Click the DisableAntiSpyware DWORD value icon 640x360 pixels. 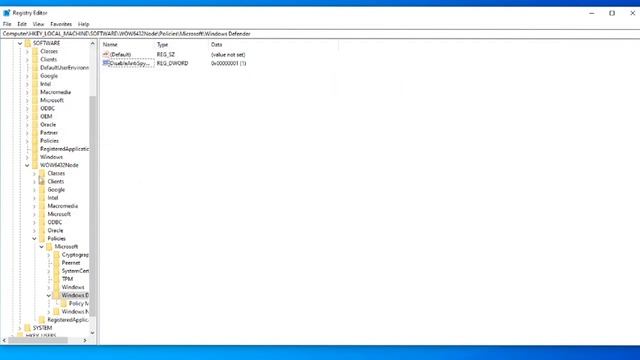(x=106, y=63)
